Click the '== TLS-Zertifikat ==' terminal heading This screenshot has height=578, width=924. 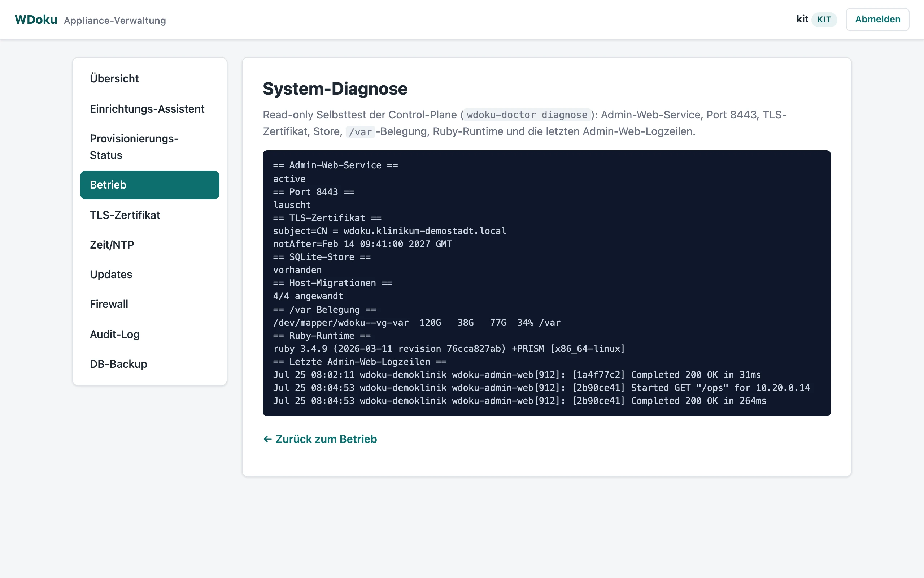(327, 218)
